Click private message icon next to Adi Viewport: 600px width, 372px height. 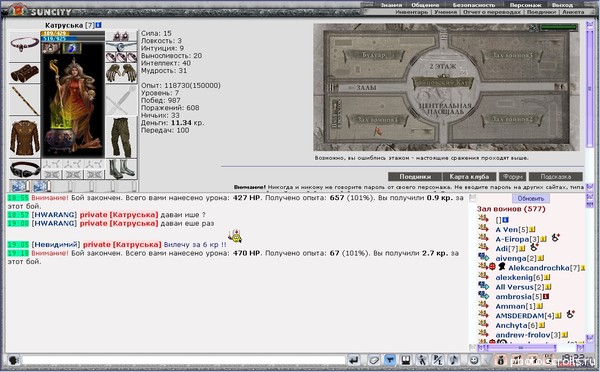point(483,247)
